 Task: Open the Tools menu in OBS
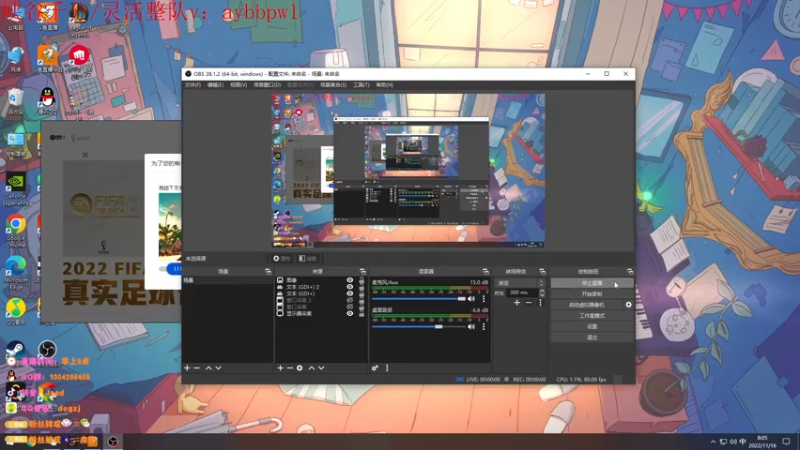(361, 85)
